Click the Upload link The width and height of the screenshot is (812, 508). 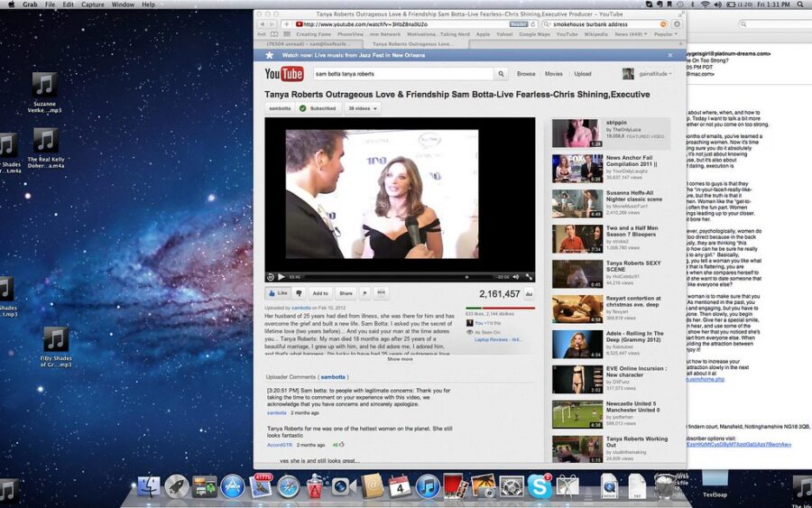tap(583, 74)
